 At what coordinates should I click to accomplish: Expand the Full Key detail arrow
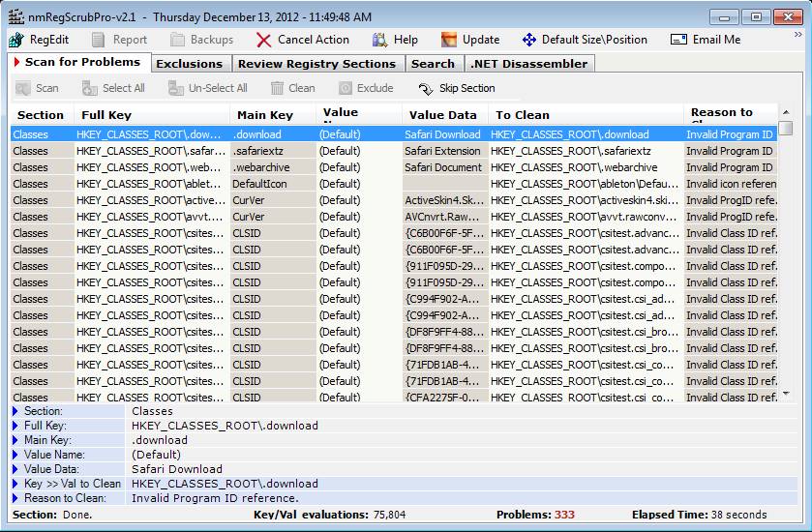click(15, 426)
